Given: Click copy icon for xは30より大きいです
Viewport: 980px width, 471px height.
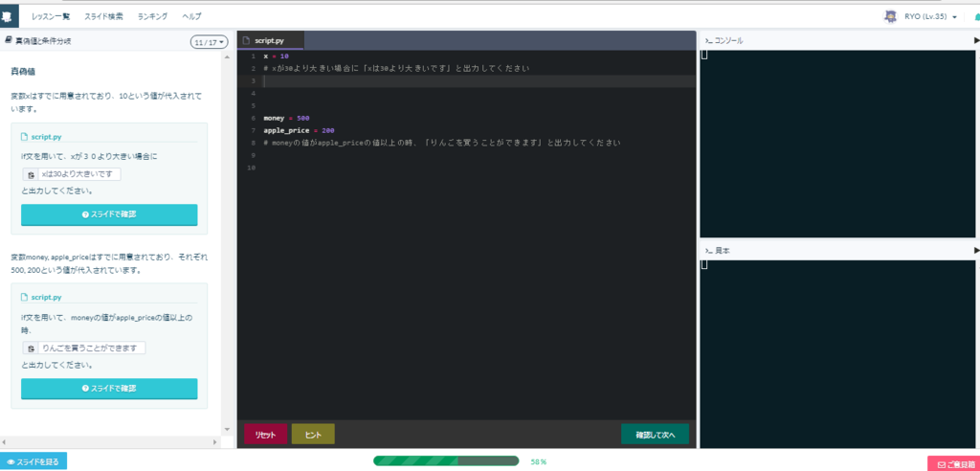Looking at the screenshot, I should point(32,174).
